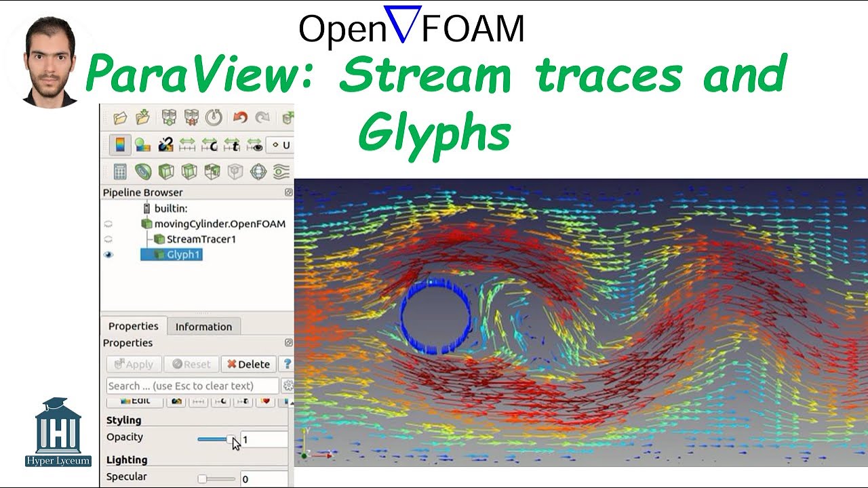Select the builtin: server entry
This screenshot has width=868, height=488.
pos(171,208)
